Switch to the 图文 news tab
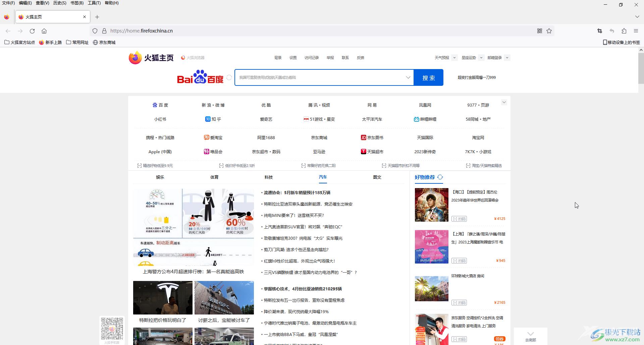Image resolution: width=644 pixels, height=345 pixels. click(x=377, y=177)
